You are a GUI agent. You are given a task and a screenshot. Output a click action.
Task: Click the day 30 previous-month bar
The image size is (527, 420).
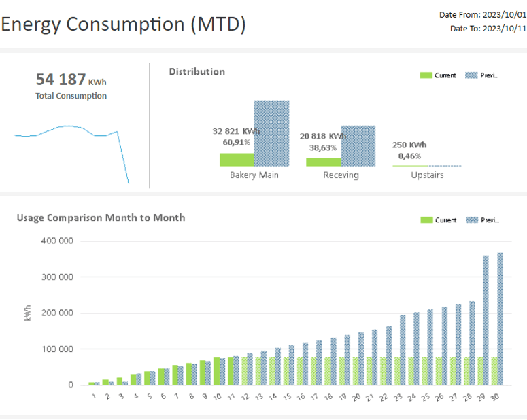(500, 319)
